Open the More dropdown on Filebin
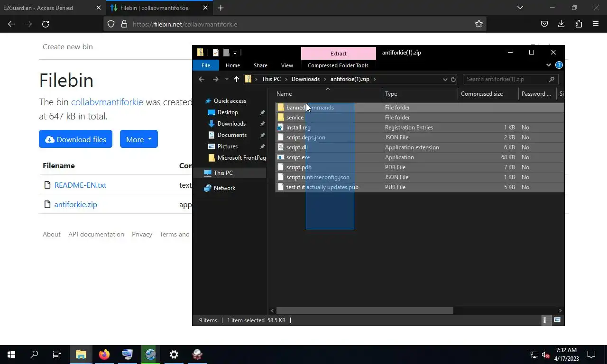 tap(138, 139)
